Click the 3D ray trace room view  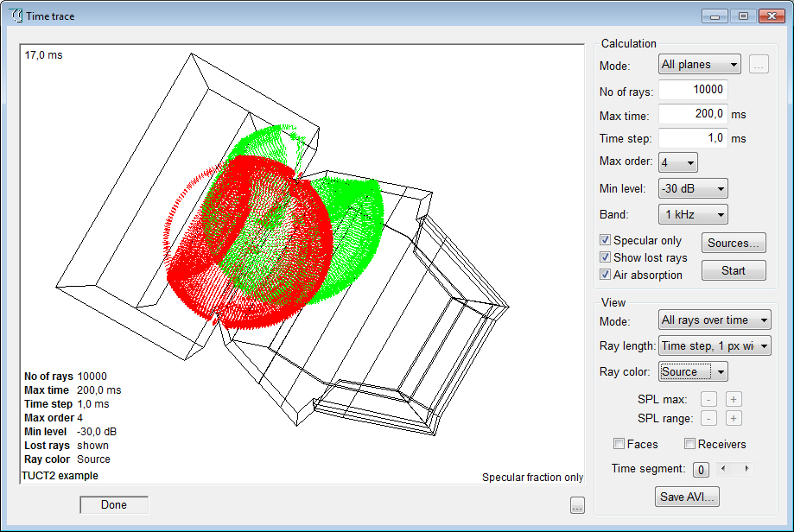[302, 263]
